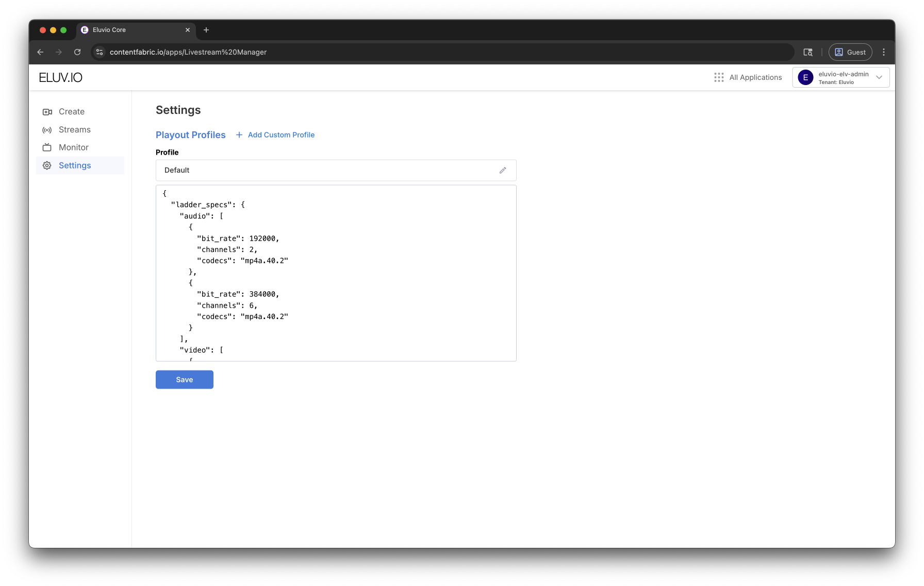Click the plus icon beside Add Custom Profile

click(x=239, y=135)
